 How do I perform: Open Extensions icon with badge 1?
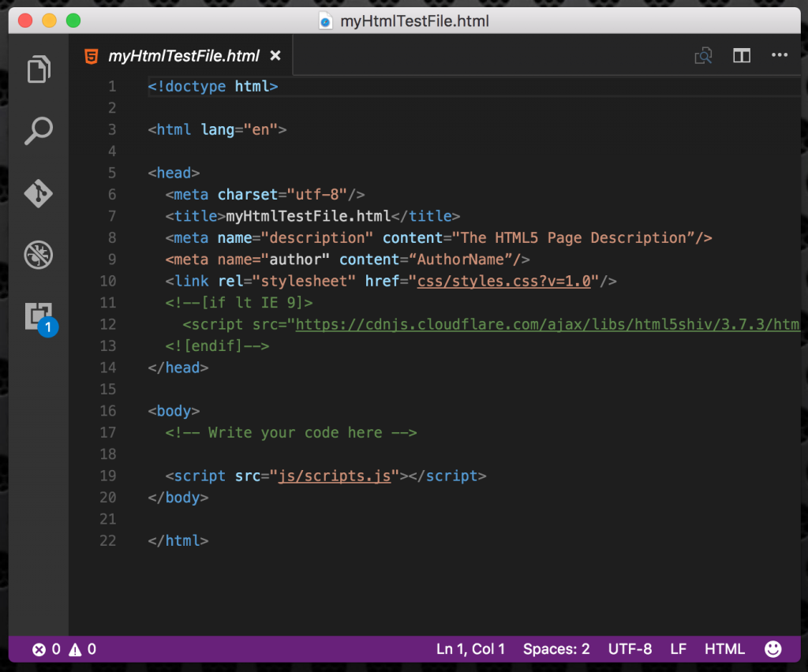[x=39, y=317]
